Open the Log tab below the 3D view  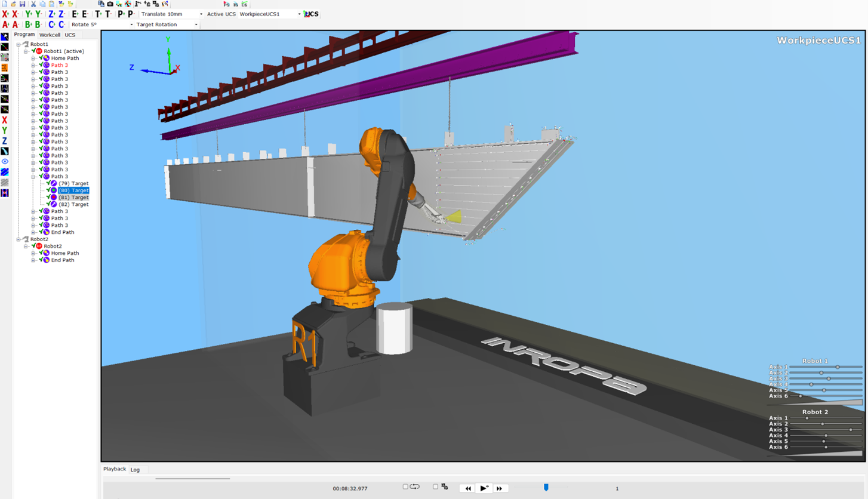[134, 470]
